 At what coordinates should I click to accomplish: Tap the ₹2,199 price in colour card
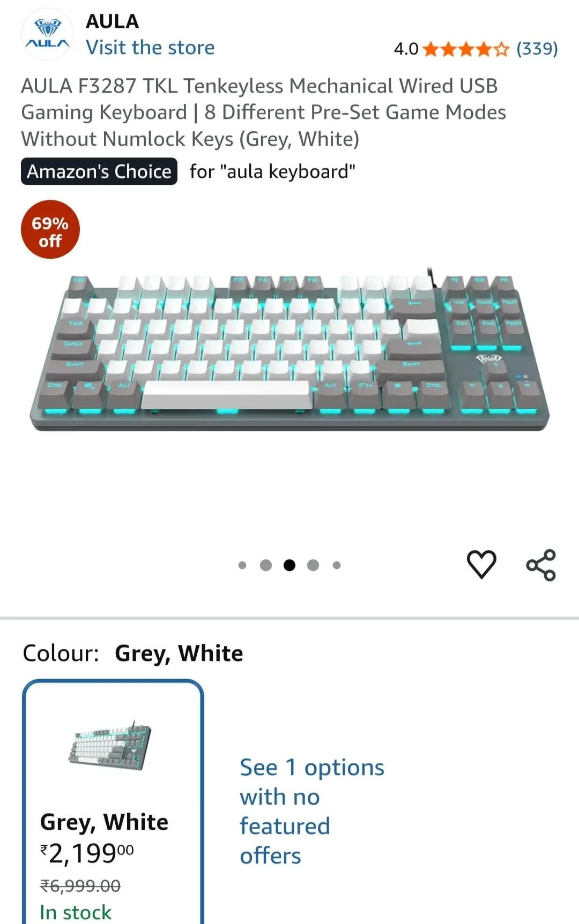click(x=87, y=853)
